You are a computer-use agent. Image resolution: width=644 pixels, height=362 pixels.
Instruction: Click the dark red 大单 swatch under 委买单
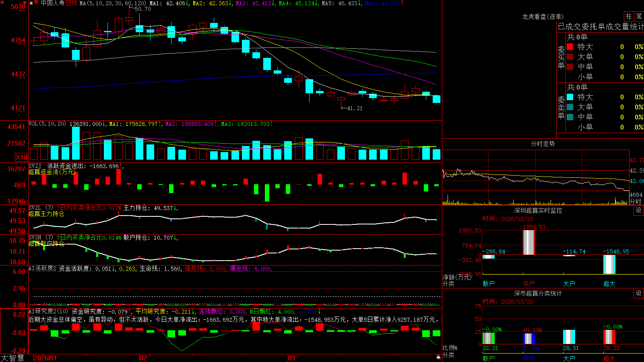click(570, 57)
